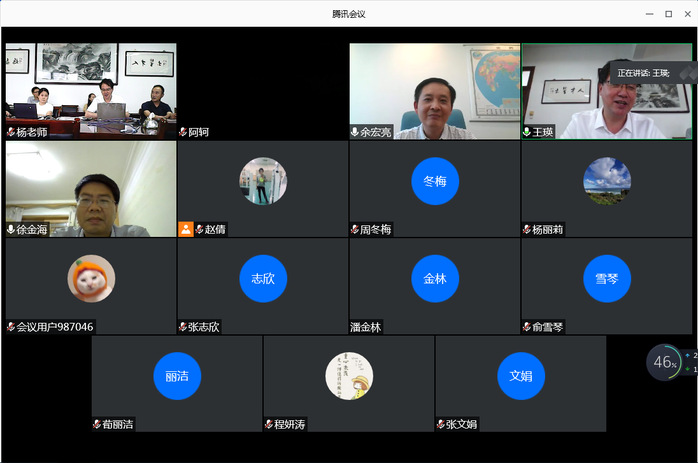Click the 丽洁 blue avatar circle
Image resolution: width=698 pixels, height=463 pixels.
177,376
